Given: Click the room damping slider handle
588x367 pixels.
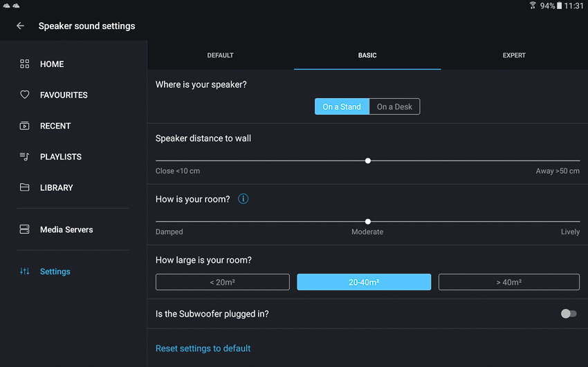Looking at the screenshot, I should click(368, 222).
